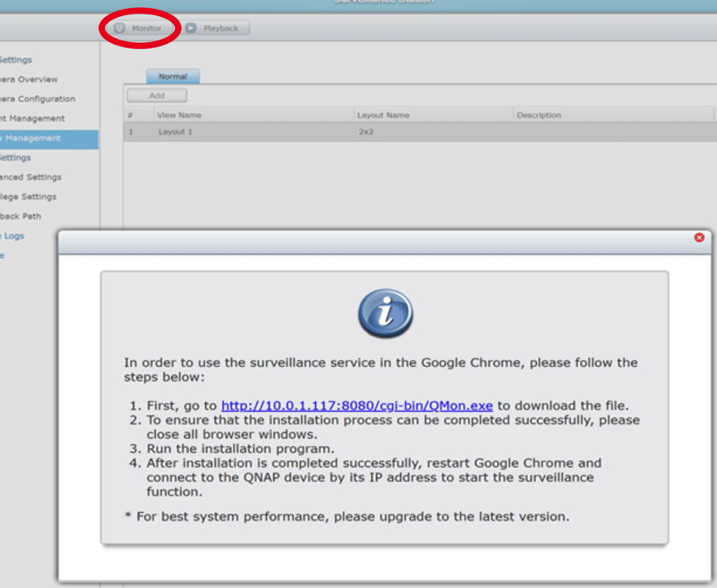Open the QMon.exe download link
The height and width of the screenshot is (588, 717).
pos(357,406)
